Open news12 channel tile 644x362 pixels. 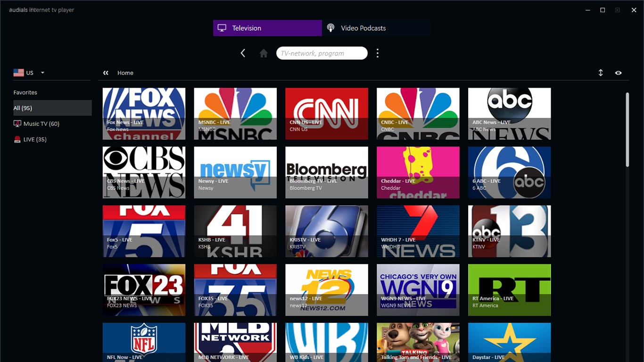[x=327, y=290]
